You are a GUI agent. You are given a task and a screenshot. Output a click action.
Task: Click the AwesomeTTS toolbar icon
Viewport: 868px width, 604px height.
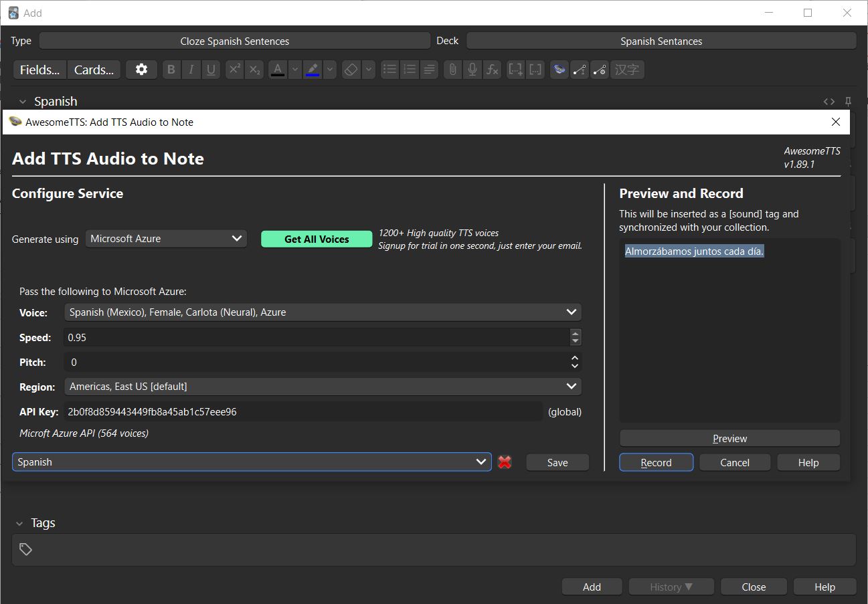tap(559, 70)
